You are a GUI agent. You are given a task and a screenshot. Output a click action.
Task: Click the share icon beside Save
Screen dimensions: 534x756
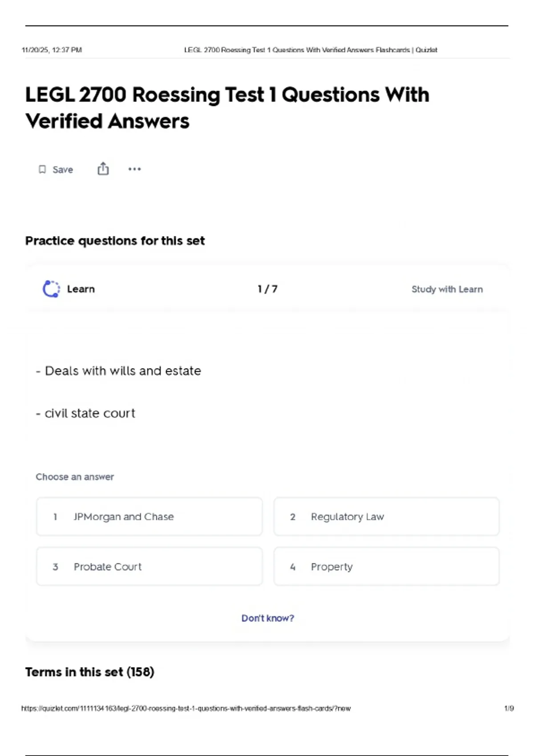pyautogui.click(x=103, y=169)
